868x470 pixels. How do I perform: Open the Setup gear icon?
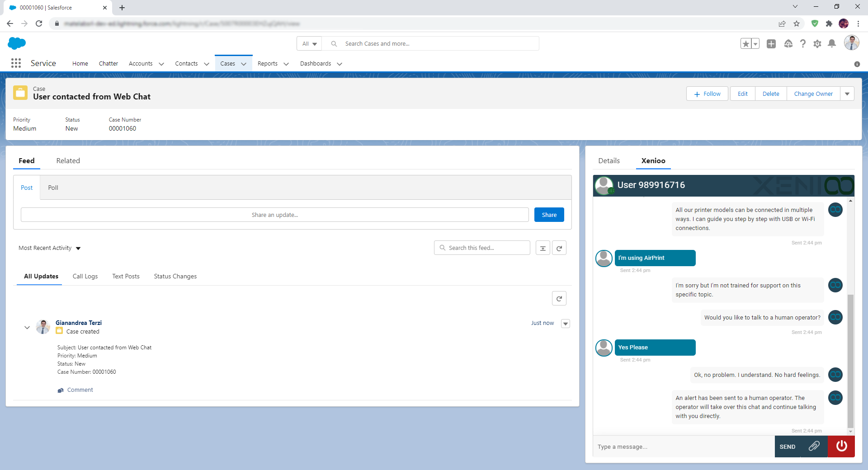[817, 44]
